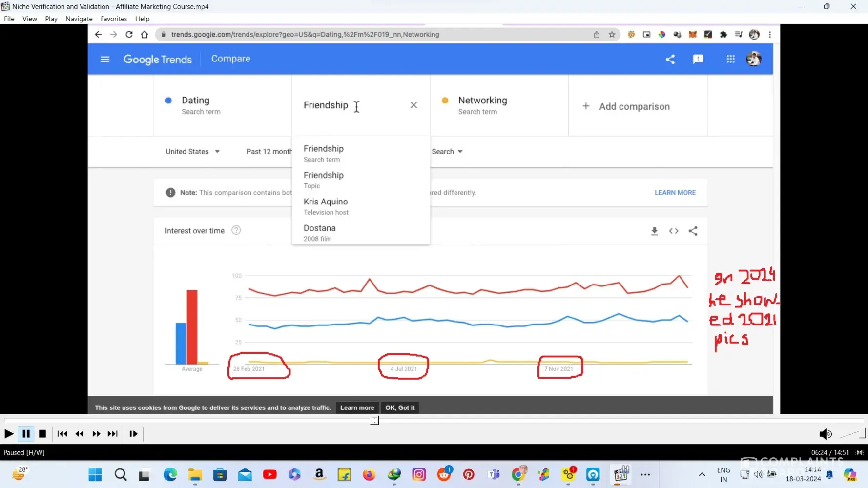The height and width of the screenshot is (488, 868).
Task: Select Friendship Topic suggestion
Action: [x=324, y=180]
